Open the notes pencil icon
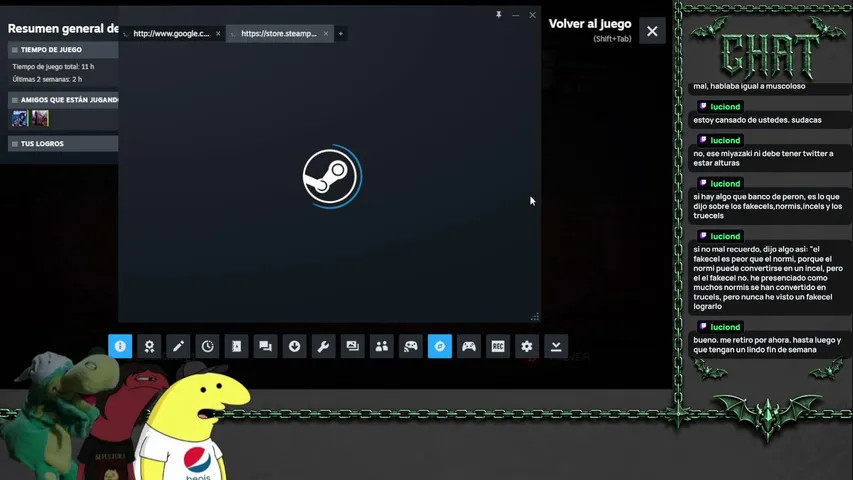The height and width of the screenshot is (480, 853). (178, 346)
